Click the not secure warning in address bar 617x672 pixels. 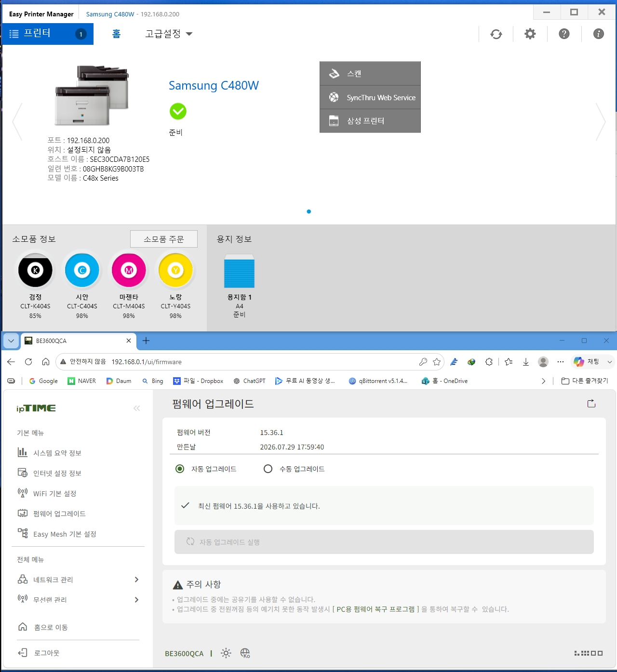click(83, 362)
